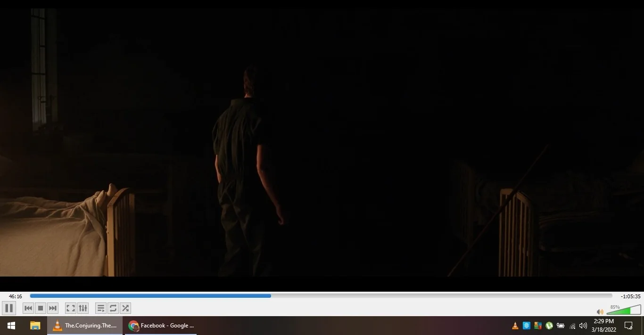
Task: Open the colorful blocks tray icon
Action: tap(538, 326)
